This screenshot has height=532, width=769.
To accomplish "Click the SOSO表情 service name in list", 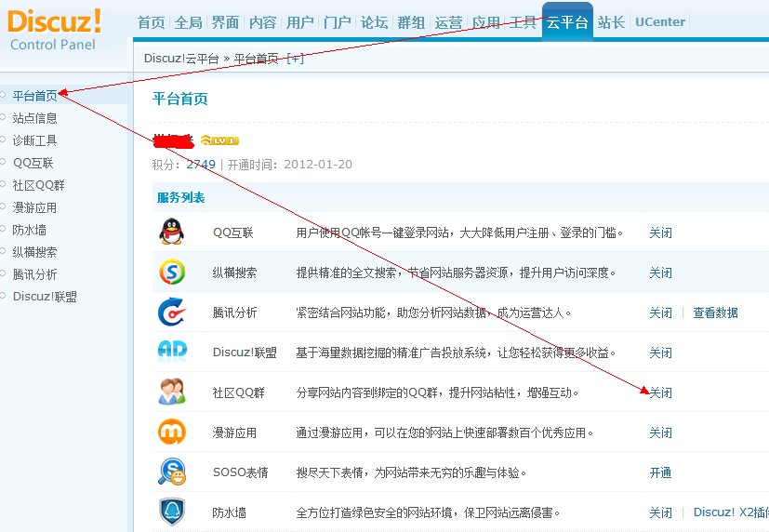I will tap(240, 472).
